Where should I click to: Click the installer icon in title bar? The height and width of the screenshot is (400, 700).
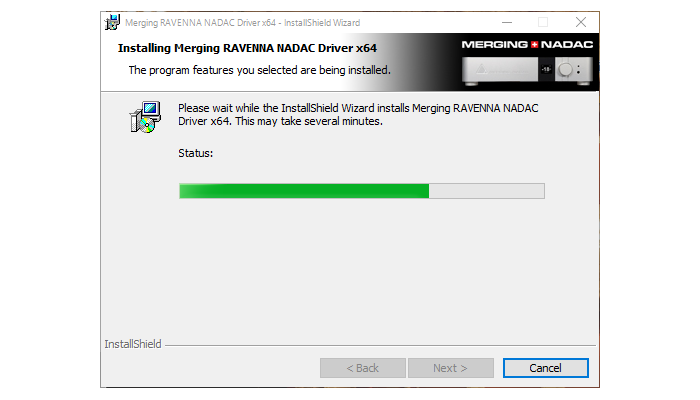112,22
